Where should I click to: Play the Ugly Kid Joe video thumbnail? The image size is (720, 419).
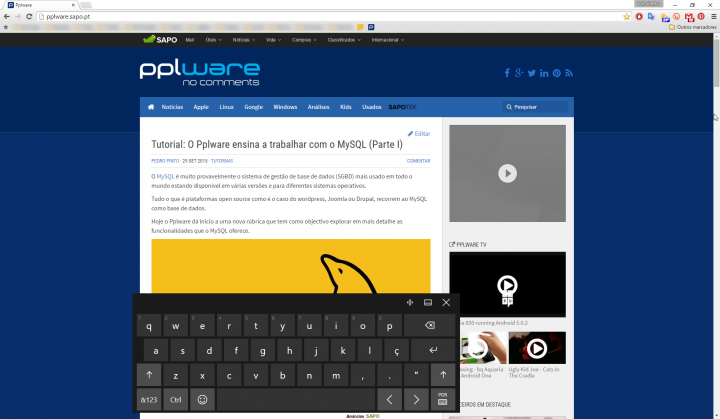[x=537, y=348]
